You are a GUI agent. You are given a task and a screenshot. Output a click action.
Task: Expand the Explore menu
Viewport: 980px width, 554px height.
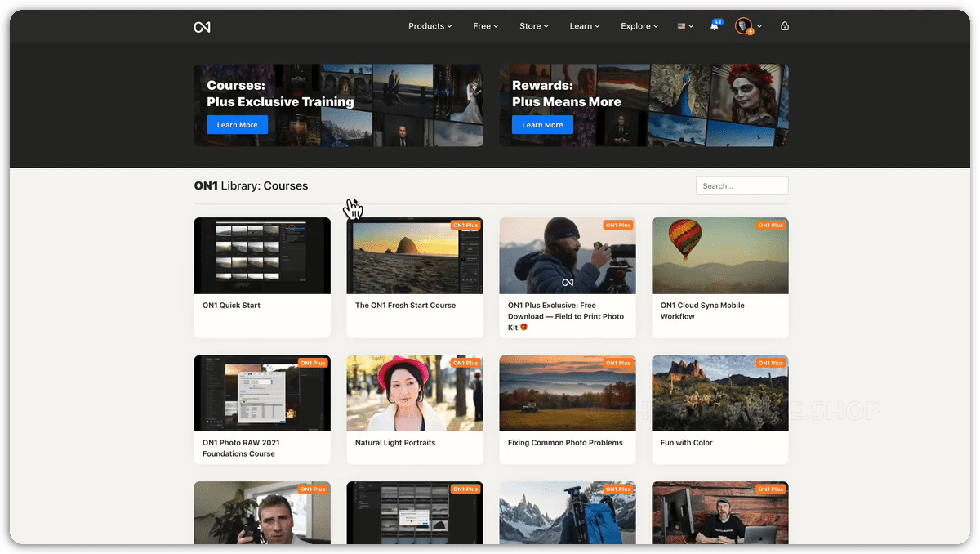pyautogui.click(x=639, y=26)
